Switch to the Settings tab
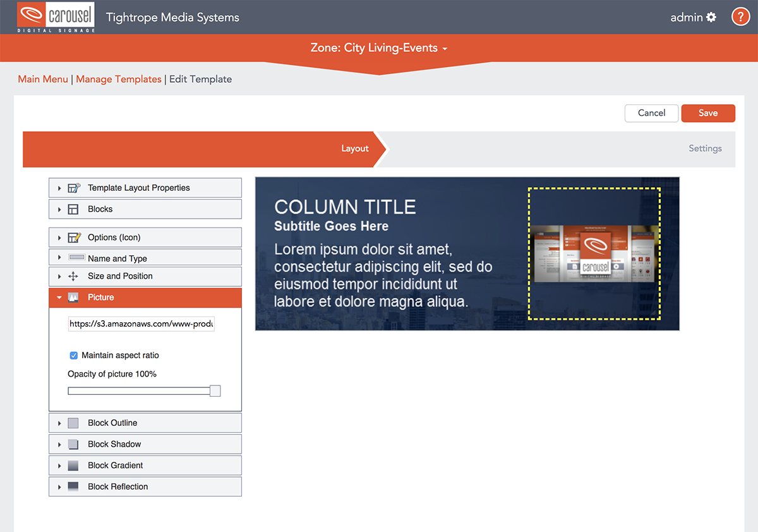758x532 pixels. point(705,148)
